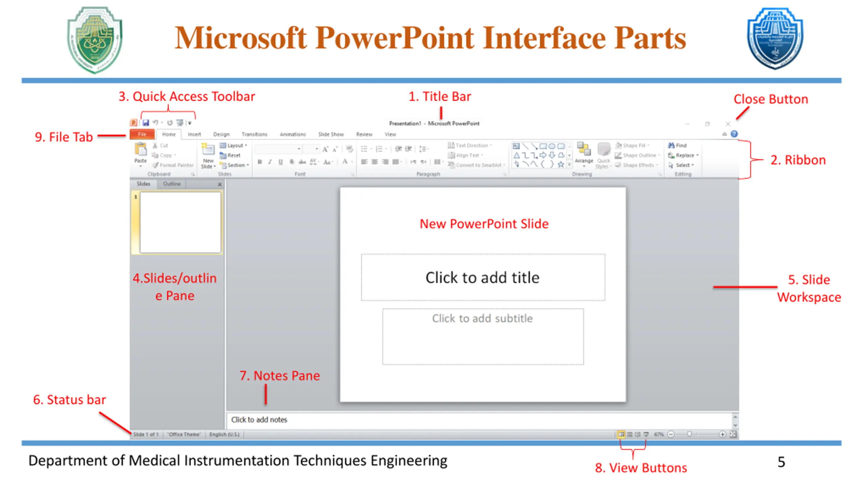
Task: Click the Copy command in Clipboard group
Action: (163, 155)
